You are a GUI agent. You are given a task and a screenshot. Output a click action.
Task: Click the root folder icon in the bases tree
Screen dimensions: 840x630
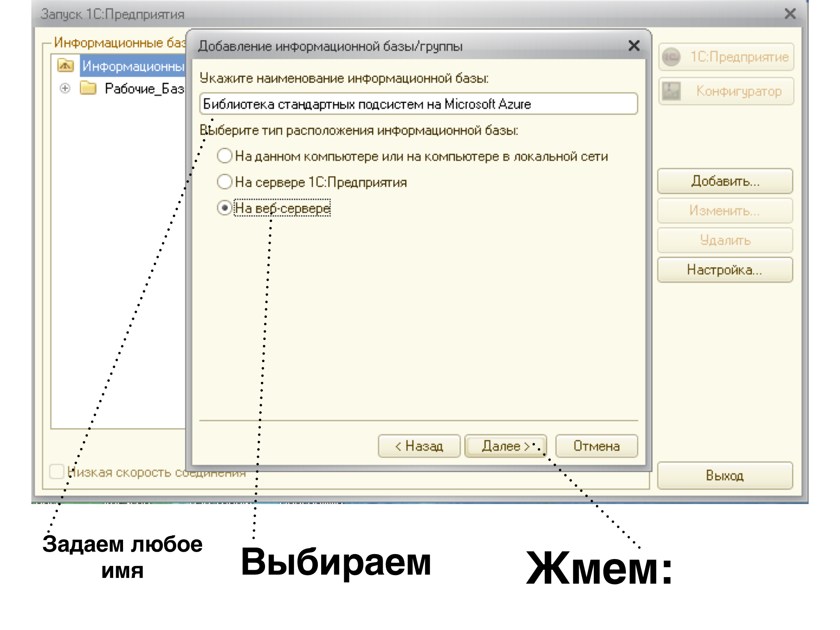point(66,65)
